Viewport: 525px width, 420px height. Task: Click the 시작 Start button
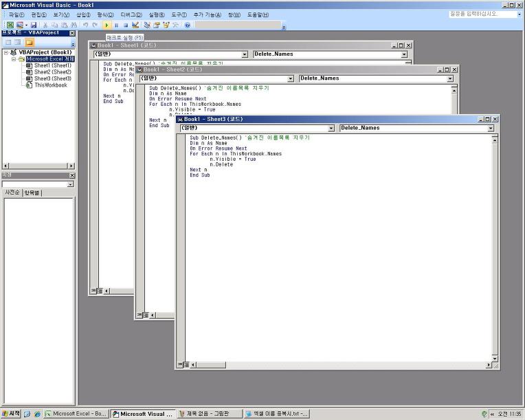11,414
